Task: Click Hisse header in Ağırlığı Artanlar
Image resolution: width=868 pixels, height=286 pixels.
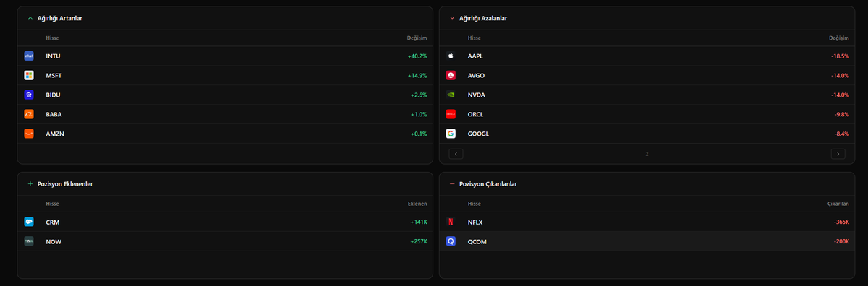Action: tap(52, 38)
